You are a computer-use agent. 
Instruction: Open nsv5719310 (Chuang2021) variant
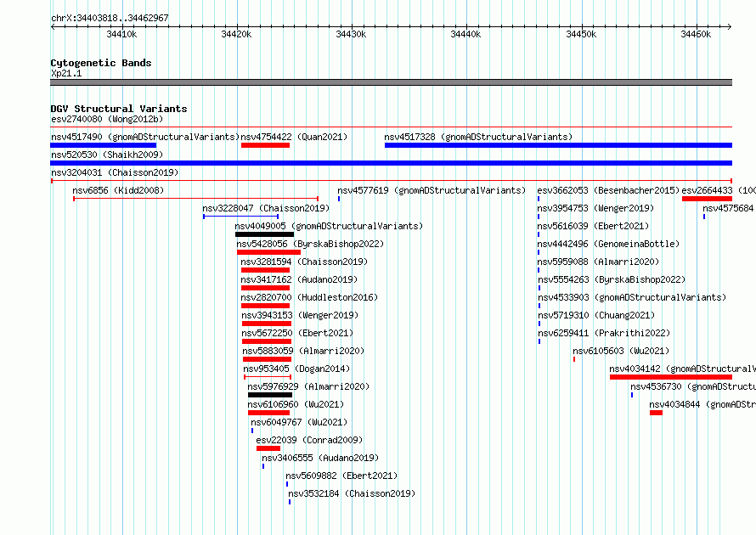[596, 315]
